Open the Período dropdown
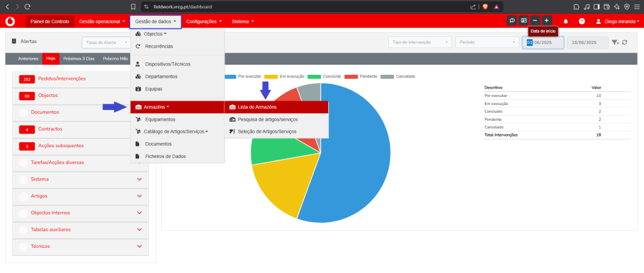644x273 pixels. (x=487, y=42)
